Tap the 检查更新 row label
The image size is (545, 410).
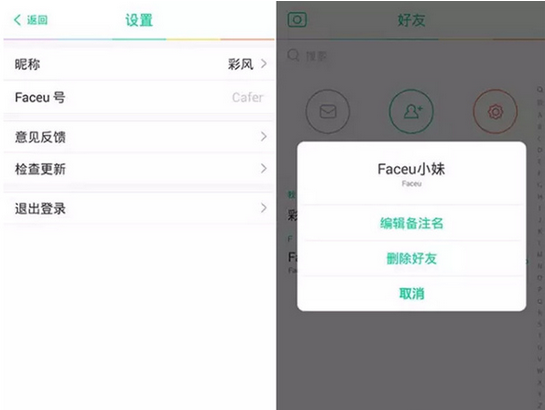click(40, 169)
